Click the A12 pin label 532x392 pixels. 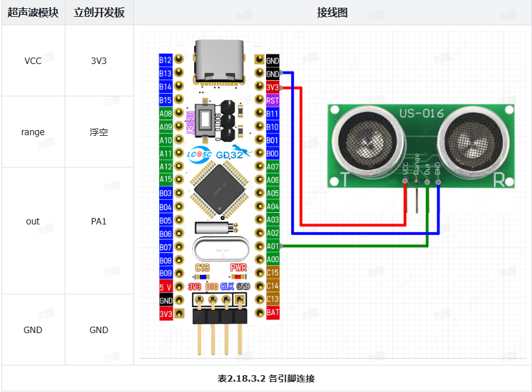pyautogui.click(x=166, y=166)
